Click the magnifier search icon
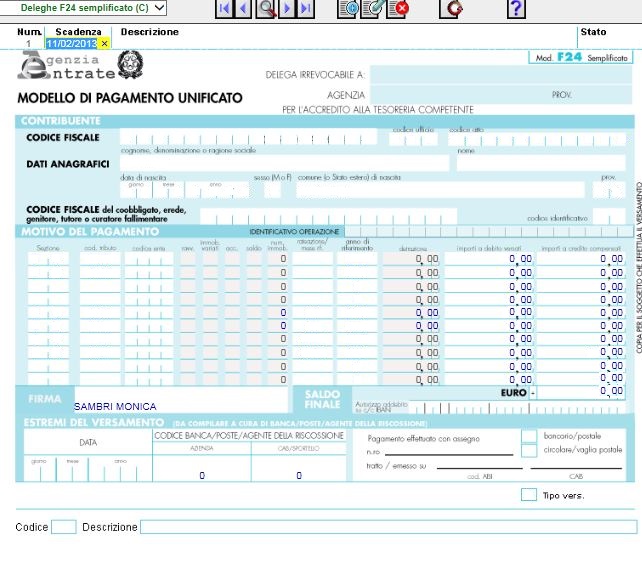 click(x=266, y=9)
